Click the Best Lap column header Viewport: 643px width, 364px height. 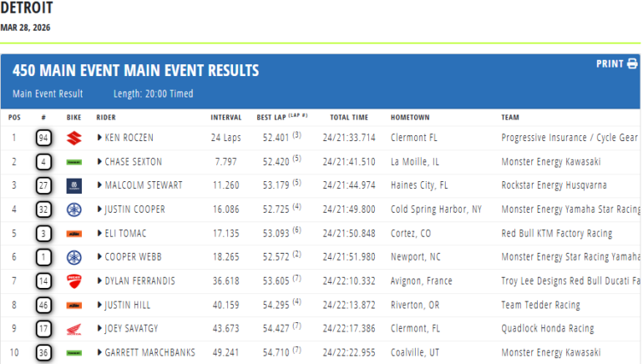click(271, 117)
